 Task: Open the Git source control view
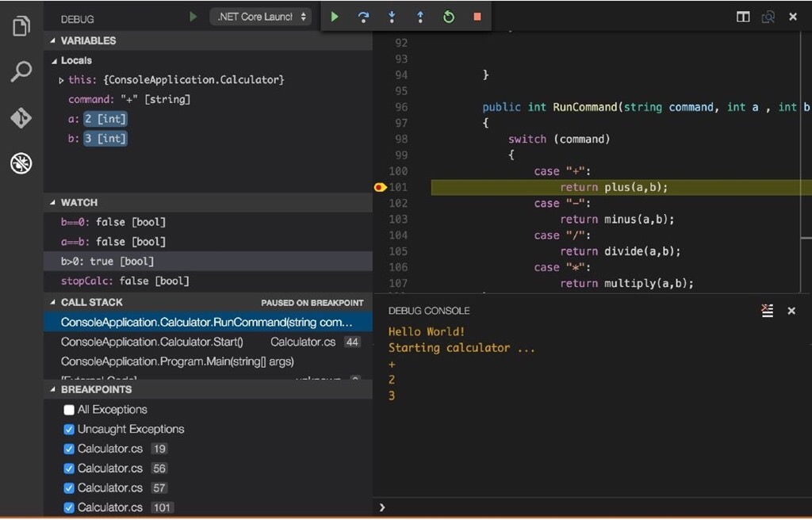pyautogui.click(x=21, y=118)
